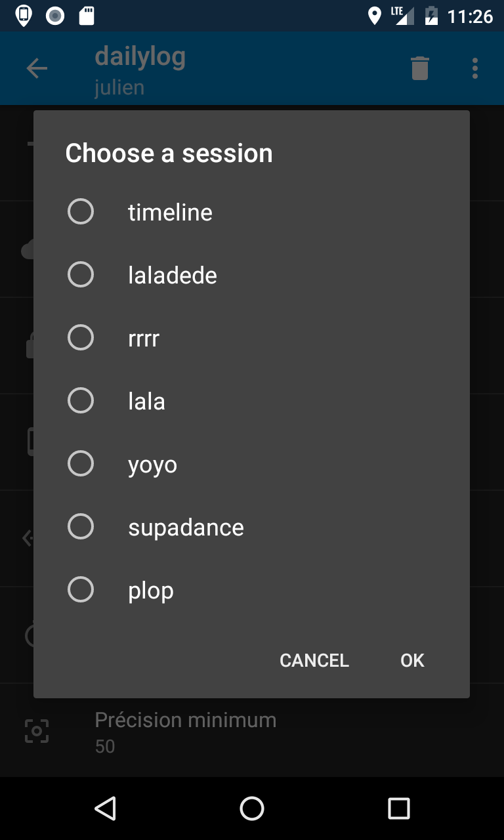Tap the dailylog title in header
Viewport: 504px width, 840px height.
pos(140,57)
